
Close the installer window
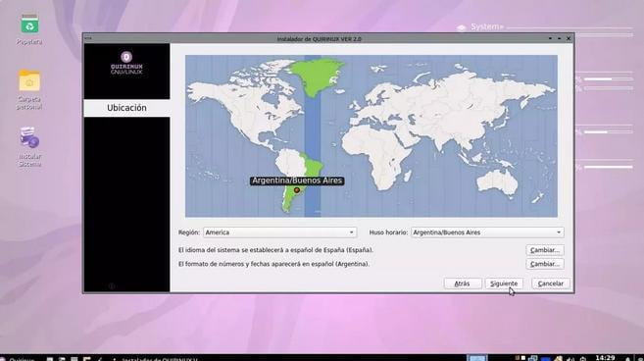[569, 38]
